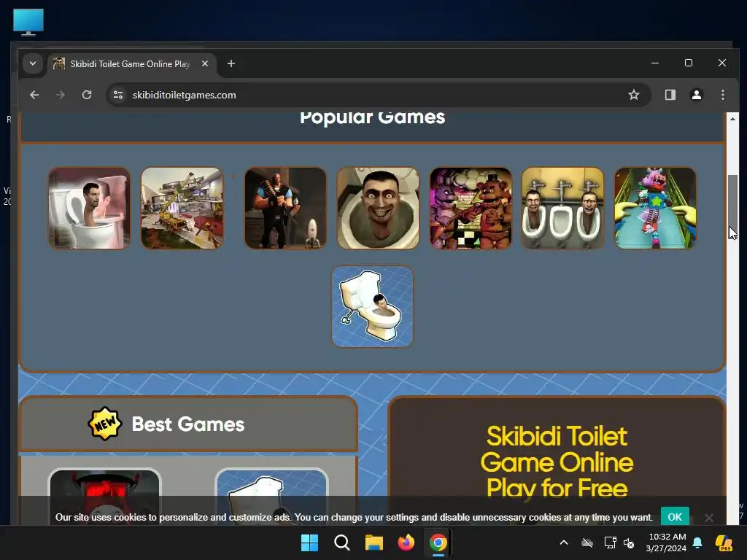This screenshot has width=747, height=560.
Task: Open the notifications bell
Action: click(697, 542)
